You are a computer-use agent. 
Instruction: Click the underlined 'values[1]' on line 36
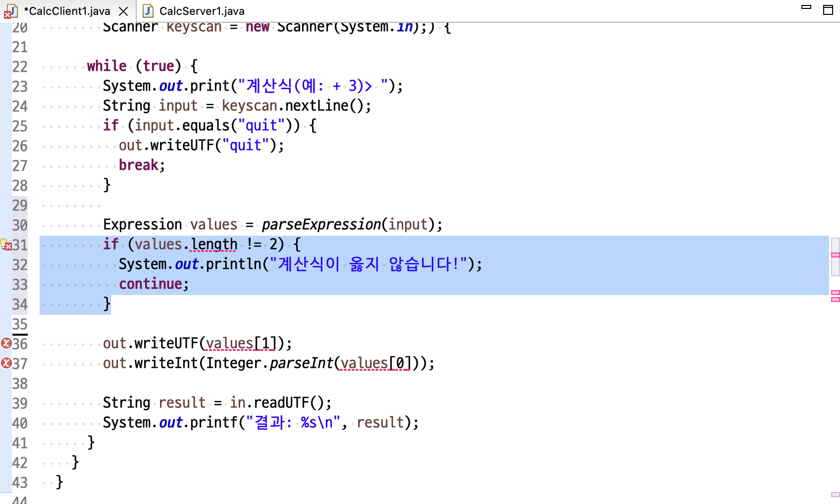point(241,343)
